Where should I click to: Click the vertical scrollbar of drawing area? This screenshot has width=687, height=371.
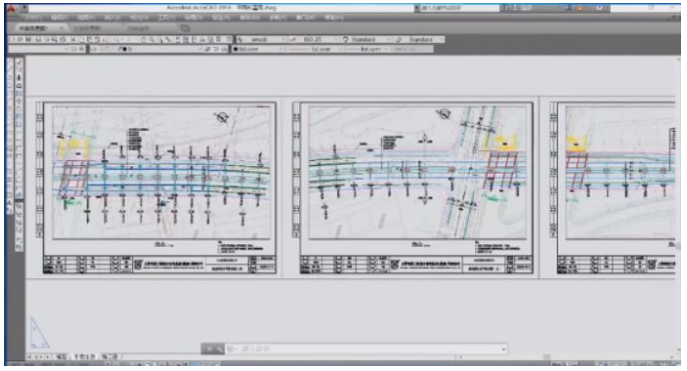678,206
